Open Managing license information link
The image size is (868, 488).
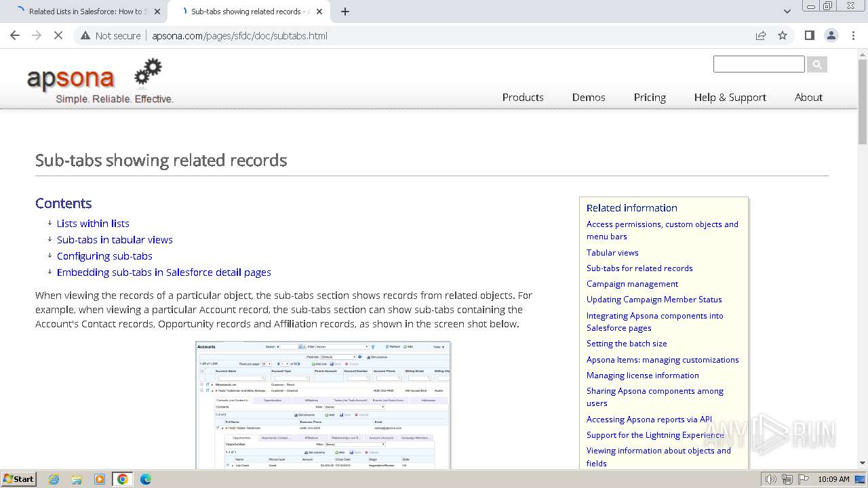coord(643,375)
